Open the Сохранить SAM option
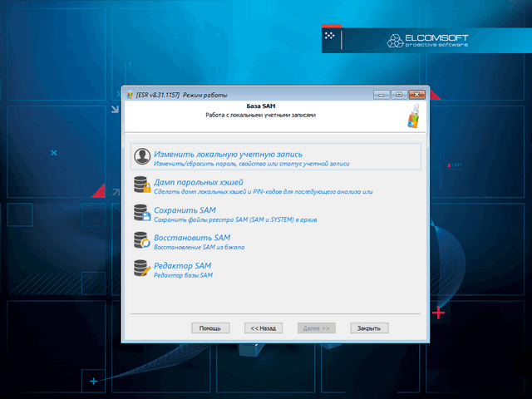This screenshot has width=532, height=399. click(x=185, y=210)
